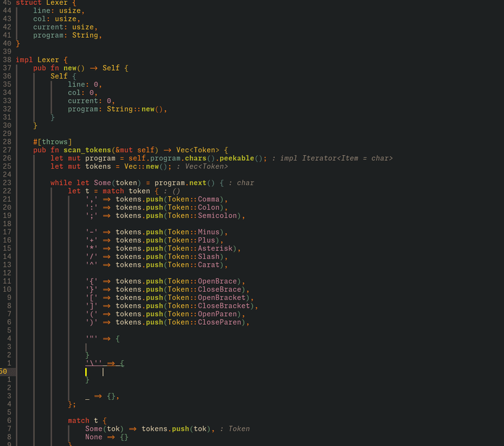
Task: Place cursor on Token::Asterisk
Action: [x=201, y=249]
